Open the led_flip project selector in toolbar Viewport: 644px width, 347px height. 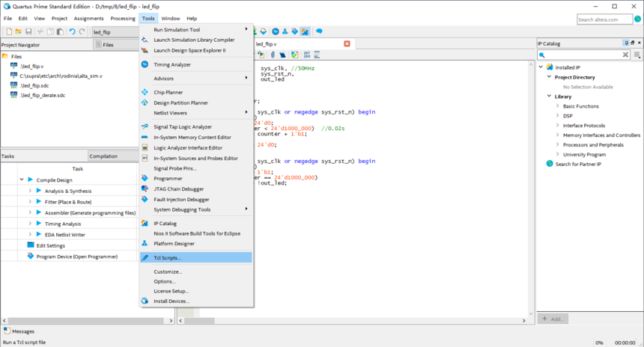point(115,32)
